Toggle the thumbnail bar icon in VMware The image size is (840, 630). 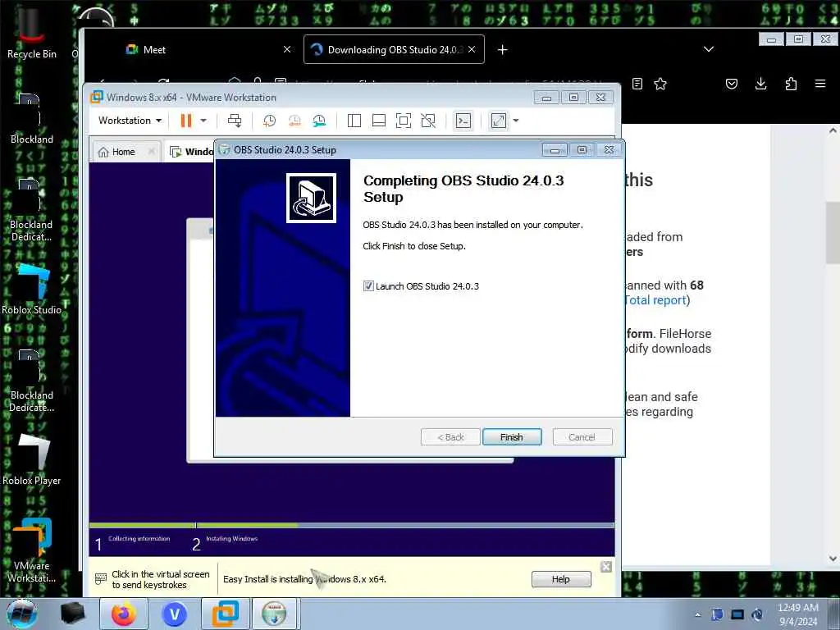point(379,121)
